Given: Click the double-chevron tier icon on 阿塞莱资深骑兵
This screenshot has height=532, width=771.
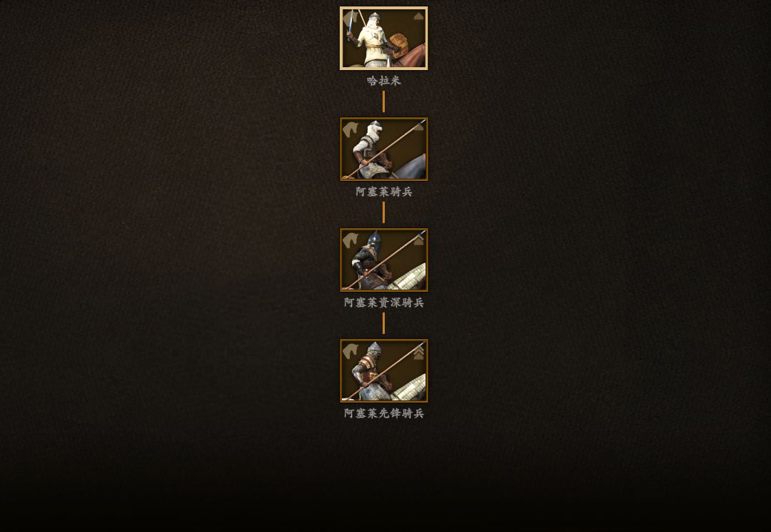Looking at the screenshot, I should [418, 240].
